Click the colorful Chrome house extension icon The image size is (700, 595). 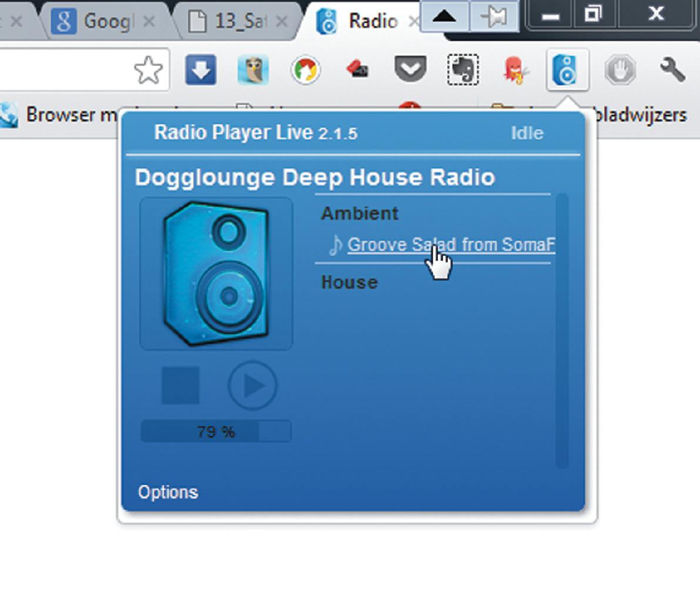coord(306,70)
